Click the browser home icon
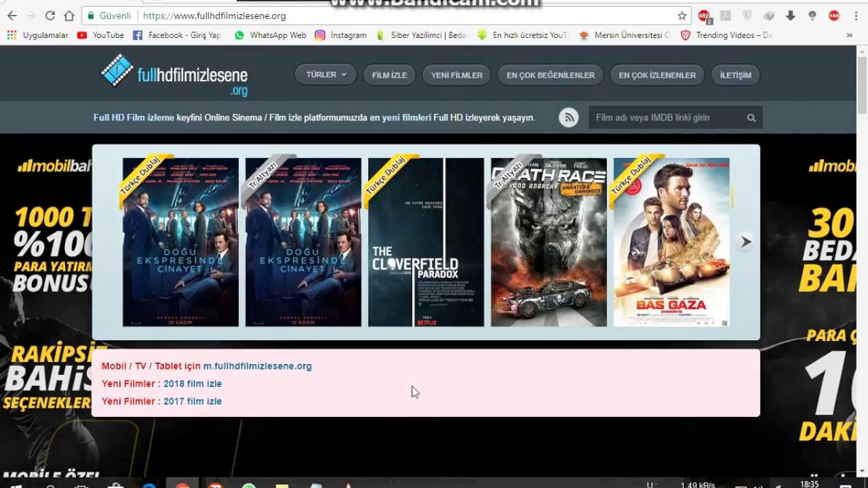The image size is (868, 488). coord(69,16)
